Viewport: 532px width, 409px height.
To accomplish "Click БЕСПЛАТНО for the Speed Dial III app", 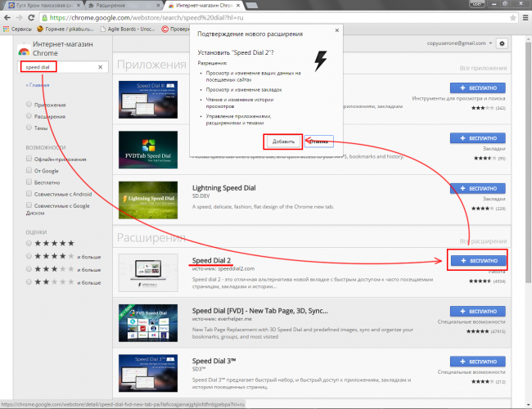I will 478,88.
